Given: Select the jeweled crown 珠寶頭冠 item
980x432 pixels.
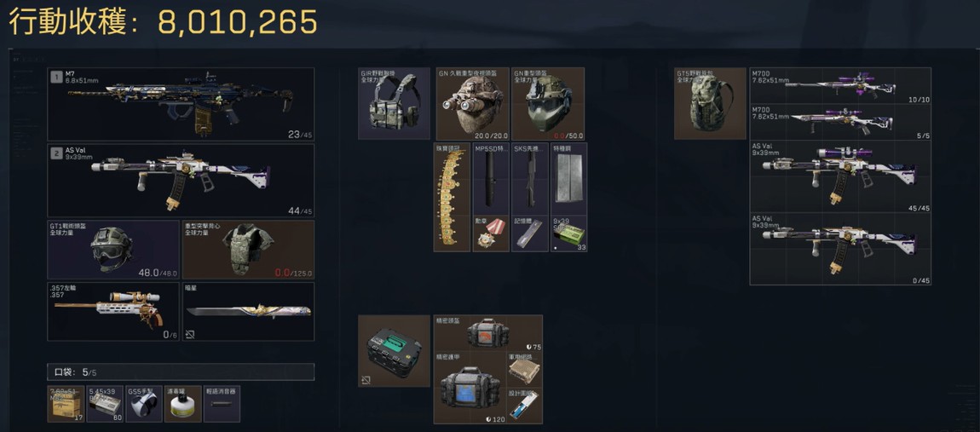Looking at the screenshot, I should point(452,197).
